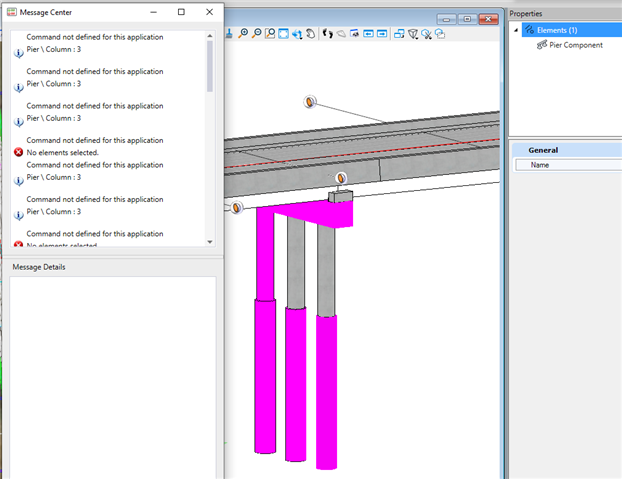Select the Zoom Out magnifier tool
The image size is (622, 479).
[x=257, y=34]
